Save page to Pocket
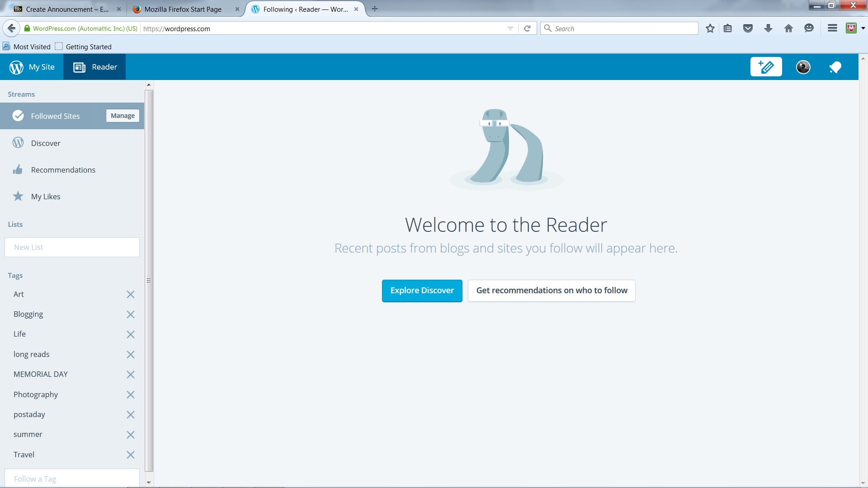This screenshot has height=488, width=868. click(x=748, y=28)
